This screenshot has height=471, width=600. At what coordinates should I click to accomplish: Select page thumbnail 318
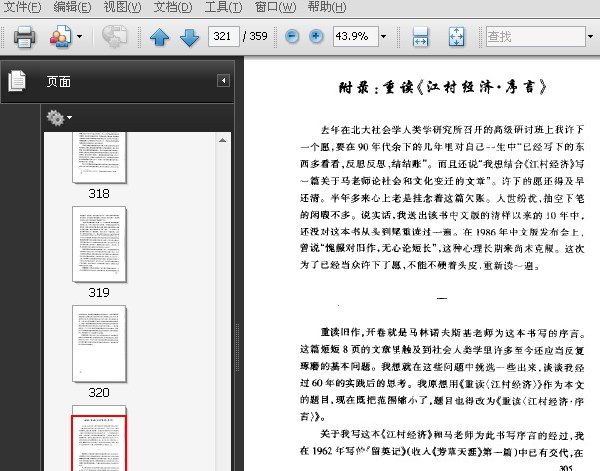[99, 157]
